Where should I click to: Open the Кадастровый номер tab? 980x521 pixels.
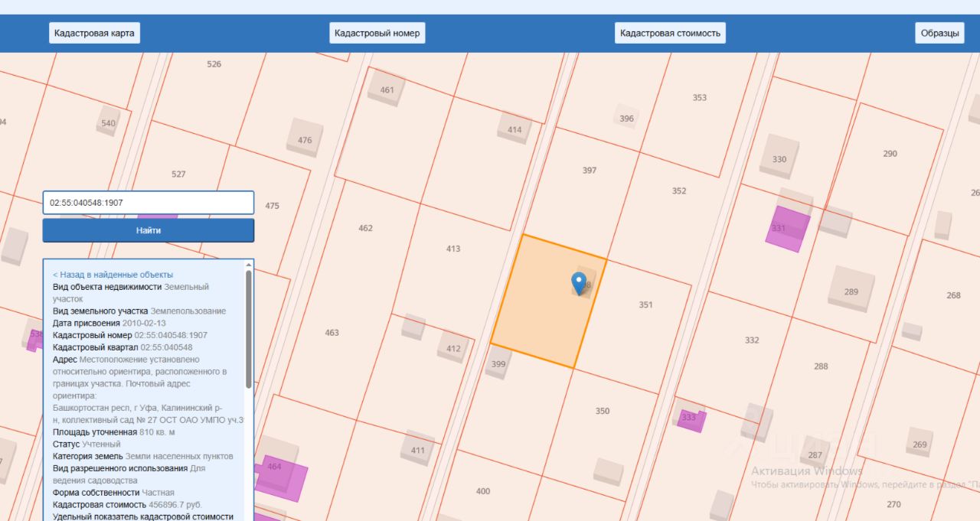pyautogui.click(x=377, y=33)
